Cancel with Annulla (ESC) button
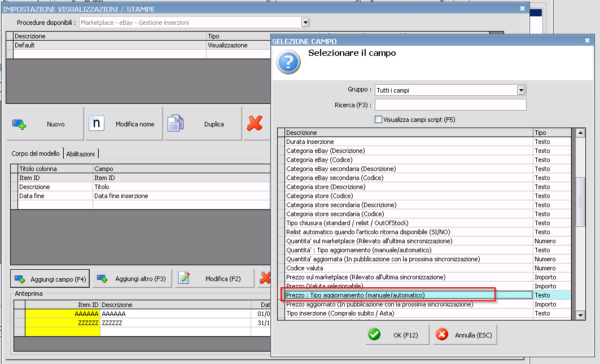The image size is (600, 364). (465, 335)
